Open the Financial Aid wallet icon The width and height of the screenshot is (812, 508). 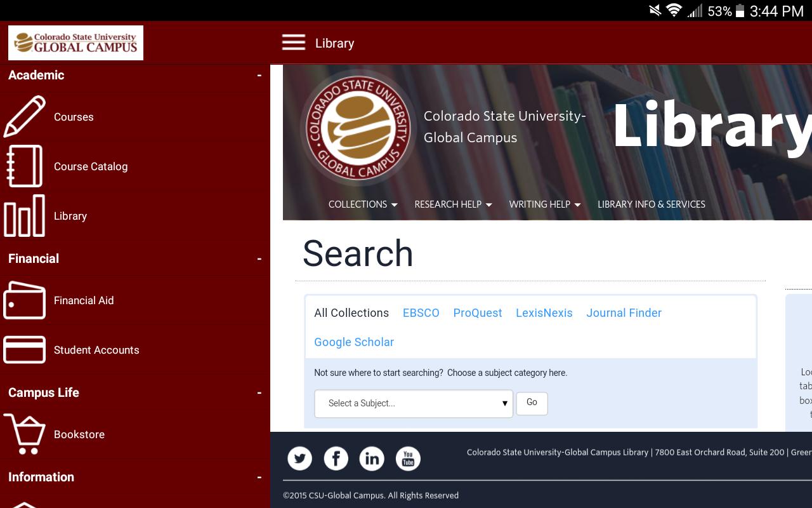[x=25, y=300]
